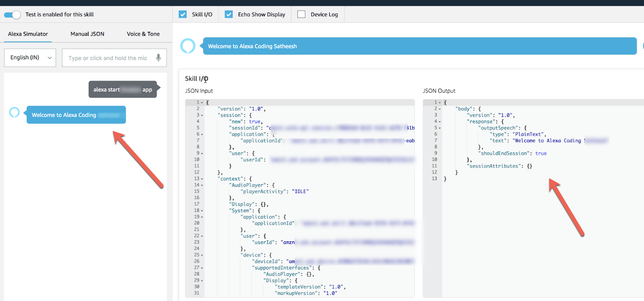Click the "templateVersion": "1.0" line
The image size is (644, 301).
click(310, 287)
